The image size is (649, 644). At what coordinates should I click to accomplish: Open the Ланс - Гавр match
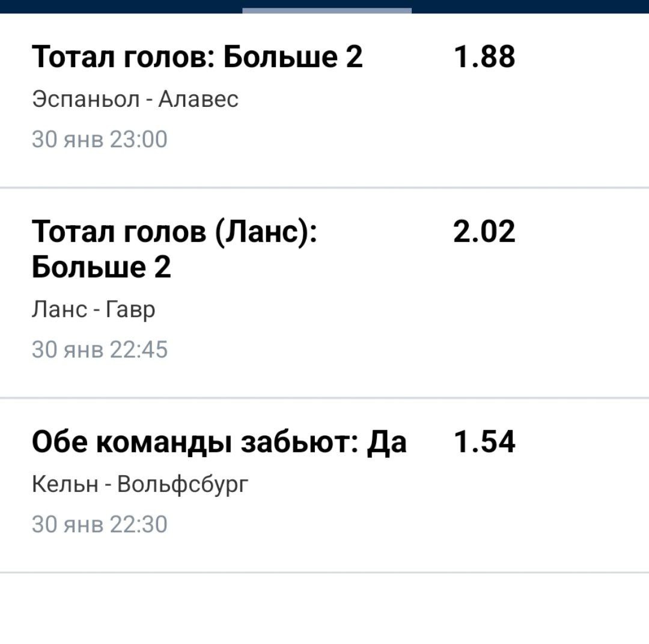(94, 309)
